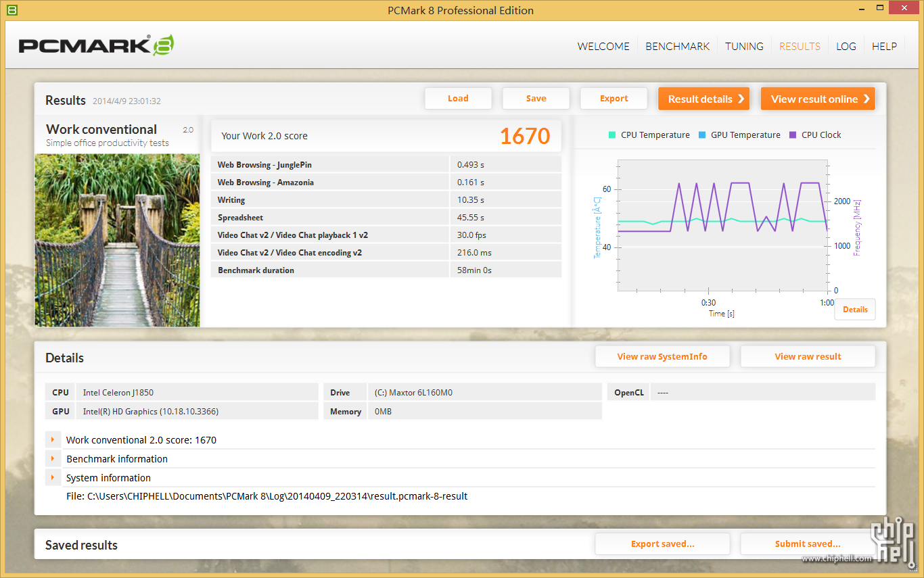Click View raw SystemInfo

pyautogui.click(x=662, y=356)
